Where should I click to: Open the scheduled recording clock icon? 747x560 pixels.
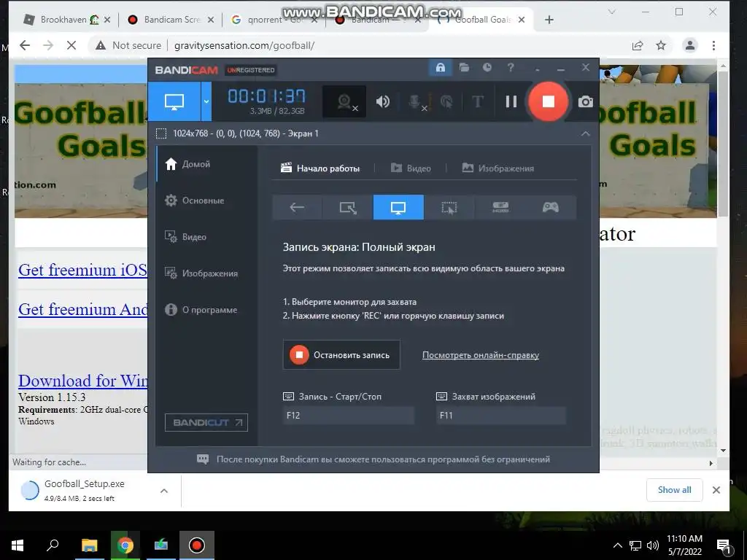[x=487, y=68]
